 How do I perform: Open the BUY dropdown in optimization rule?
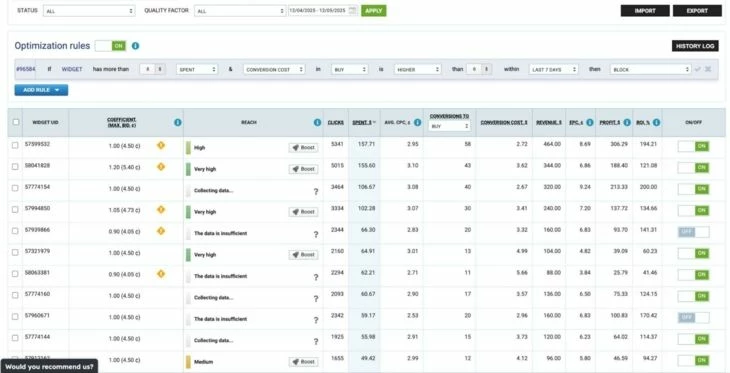(x=350, y=69)
